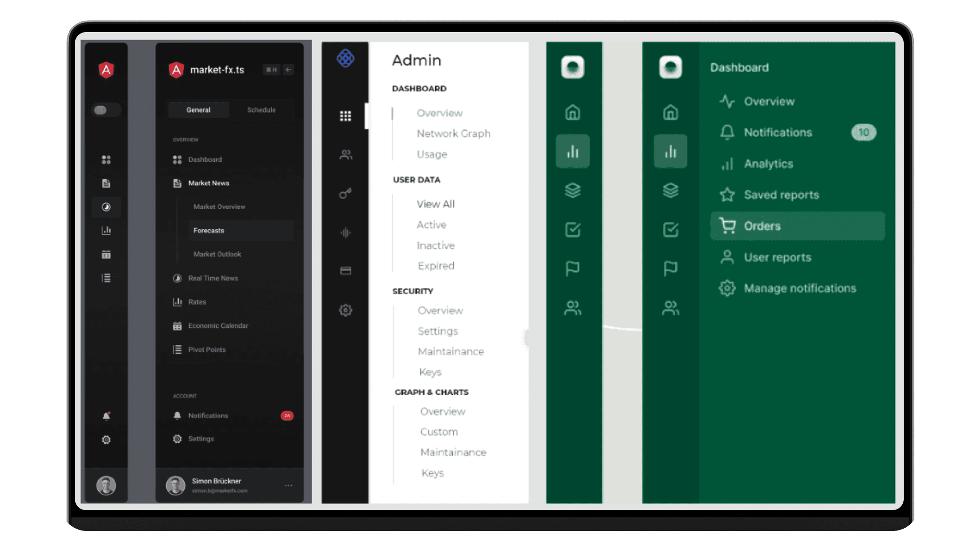Screen dimensions: 980x551
Task: Click the layers stack icon in narrow green sidebar
Action: click(573, 190)
